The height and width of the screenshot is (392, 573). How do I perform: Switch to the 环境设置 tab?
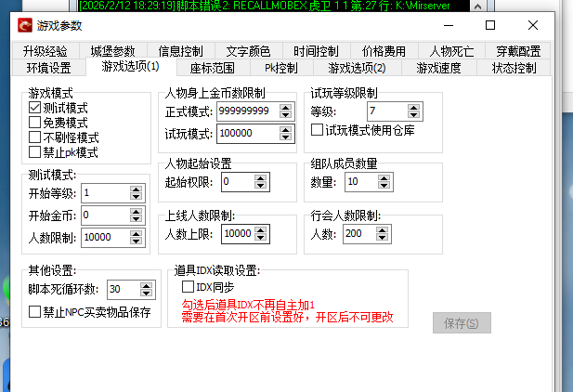click(x=48, y=68)
